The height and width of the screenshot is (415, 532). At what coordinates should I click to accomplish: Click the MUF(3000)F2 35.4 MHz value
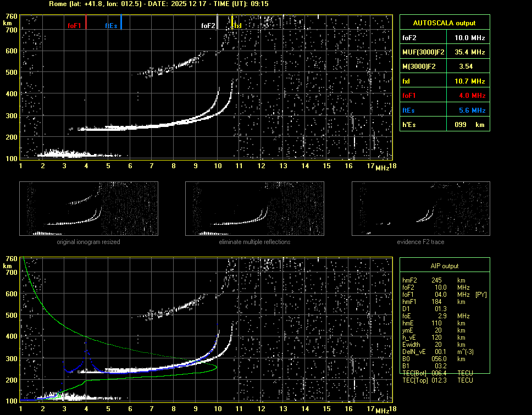coord(469,52)
